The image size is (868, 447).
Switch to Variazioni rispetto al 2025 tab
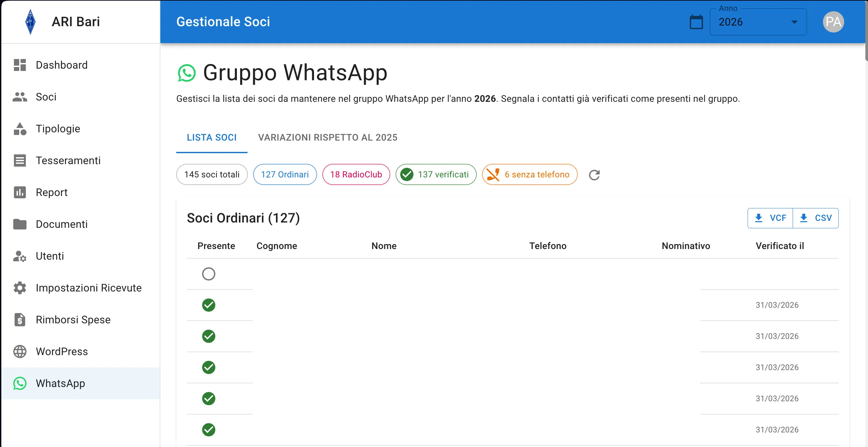(328, 137)
